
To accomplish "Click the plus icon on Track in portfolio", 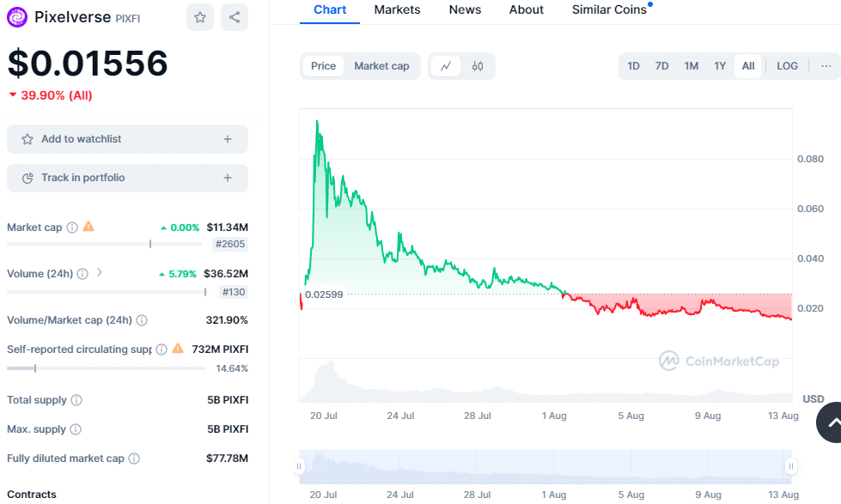I will click(228, 178).
